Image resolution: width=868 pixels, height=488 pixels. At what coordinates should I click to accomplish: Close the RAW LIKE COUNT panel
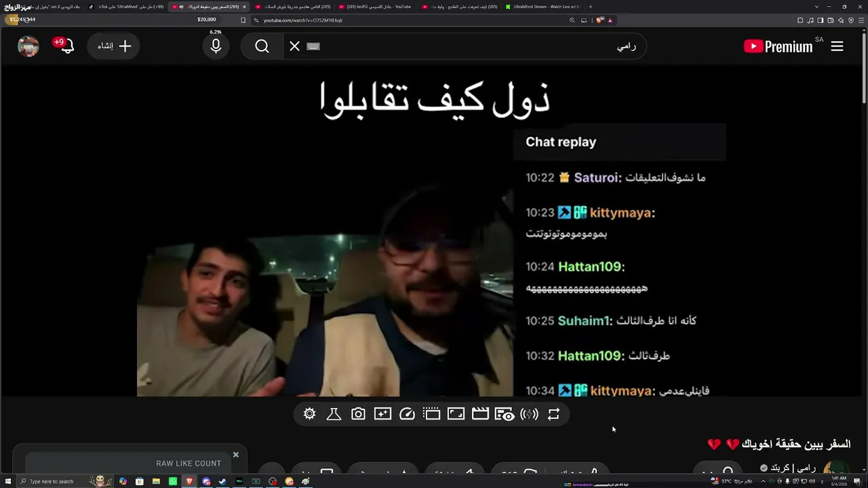coord(236,455)
